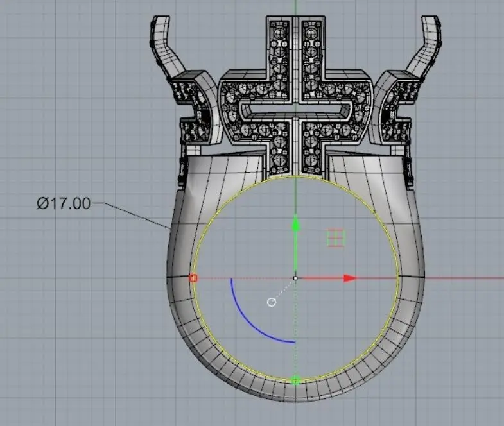Click the small white gumball menu circle

pyautogui.click(x=272, y=302)
